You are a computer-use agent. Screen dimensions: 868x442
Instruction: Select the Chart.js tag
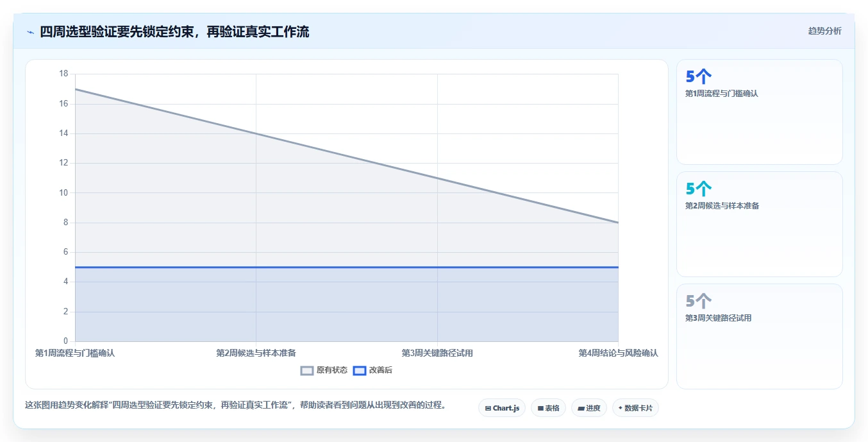[502, 408]
